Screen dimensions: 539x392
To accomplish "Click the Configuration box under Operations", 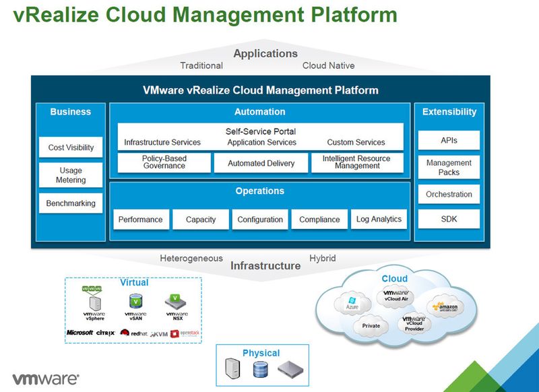I will click(x=260, y=219).
